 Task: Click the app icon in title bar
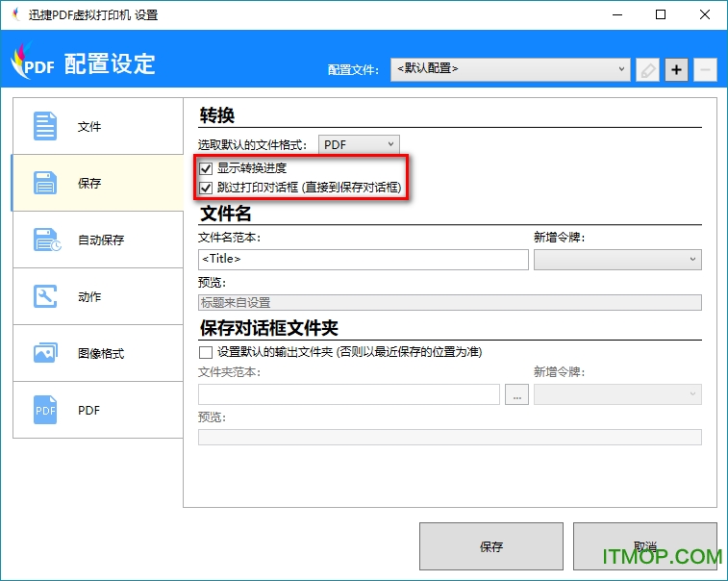click(x=16, y=14)
